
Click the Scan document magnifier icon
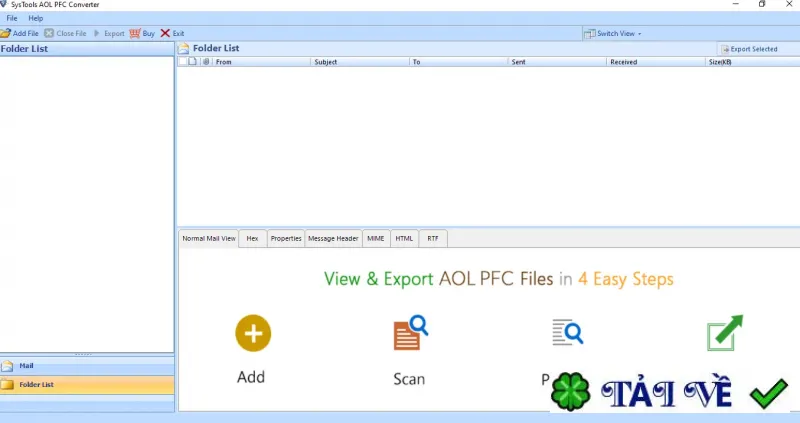[x=411, y=333]
